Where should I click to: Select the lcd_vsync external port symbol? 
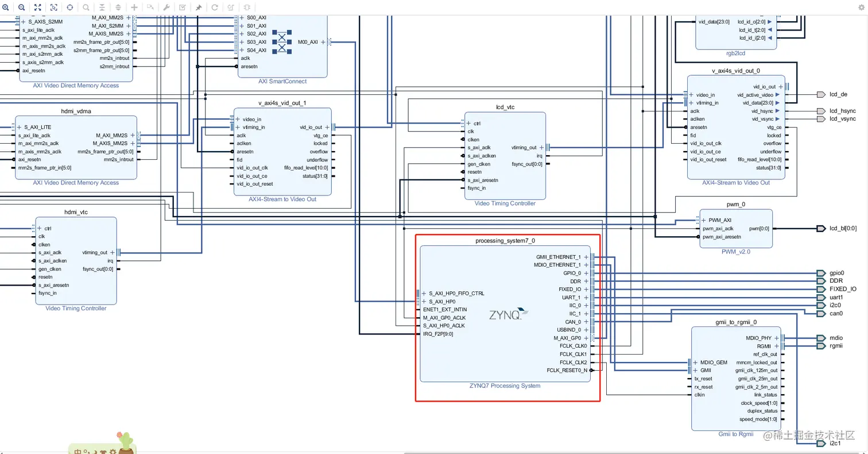820,119
